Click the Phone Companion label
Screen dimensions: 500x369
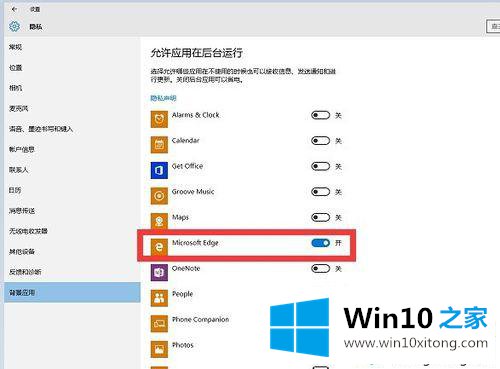coord(200,319)
